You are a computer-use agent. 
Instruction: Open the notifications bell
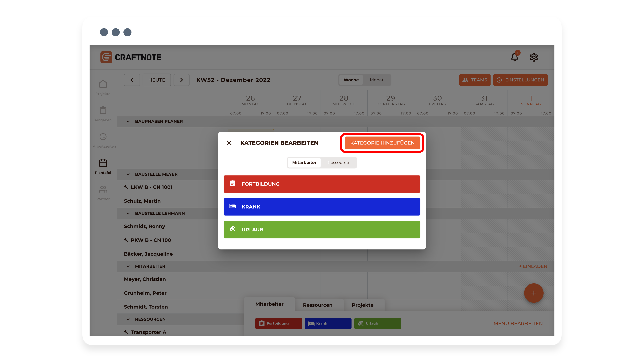coord(515,57)
